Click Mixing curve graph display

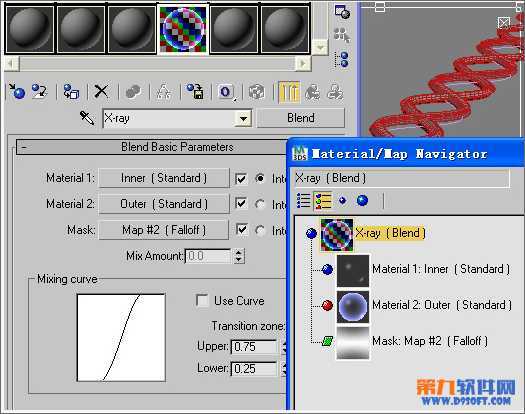[x=121, y=337]
